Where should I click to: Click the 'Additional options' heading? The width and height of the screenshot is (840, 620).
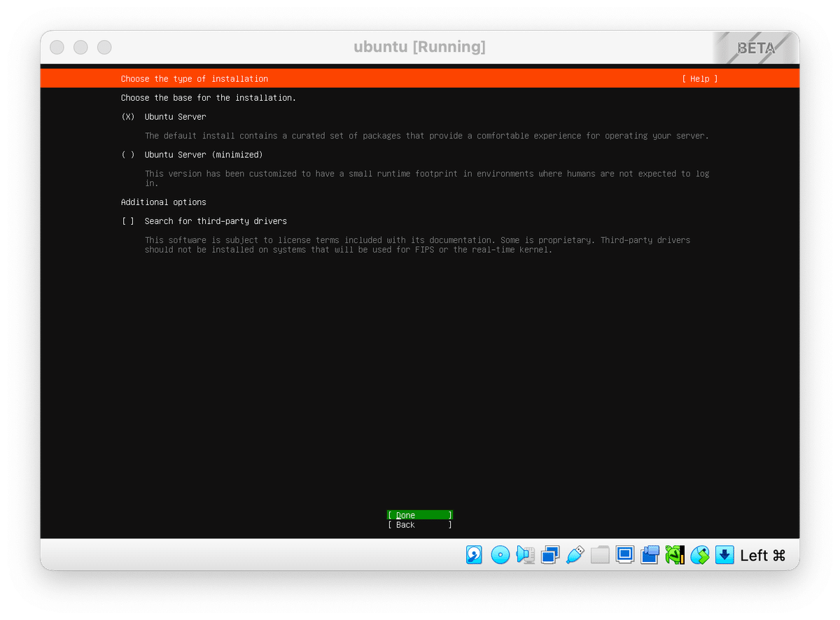click(x=164, y=202)
